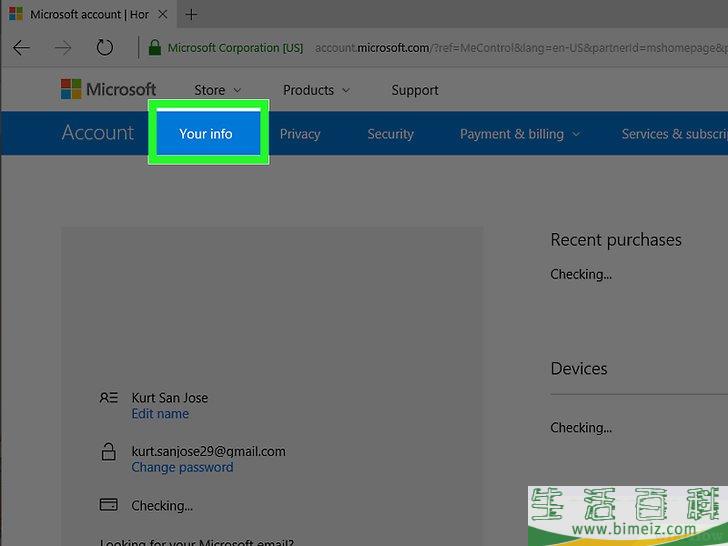Click the email kurt.sanjose29@gmail.com
The image size is (728, 546).
click(x=208, y=451)
